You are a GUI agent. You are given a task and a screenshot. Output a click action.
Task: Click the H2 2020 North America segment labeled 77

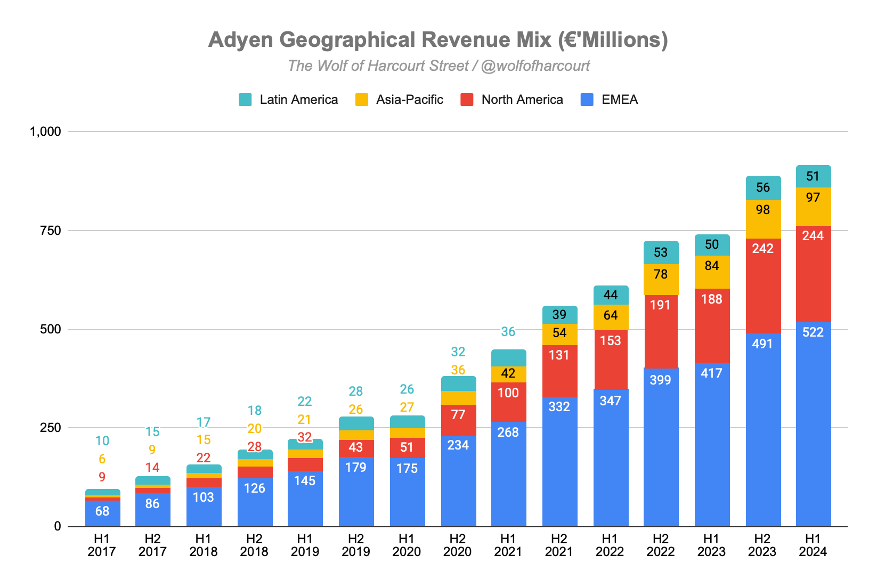(x=458, y=420)
